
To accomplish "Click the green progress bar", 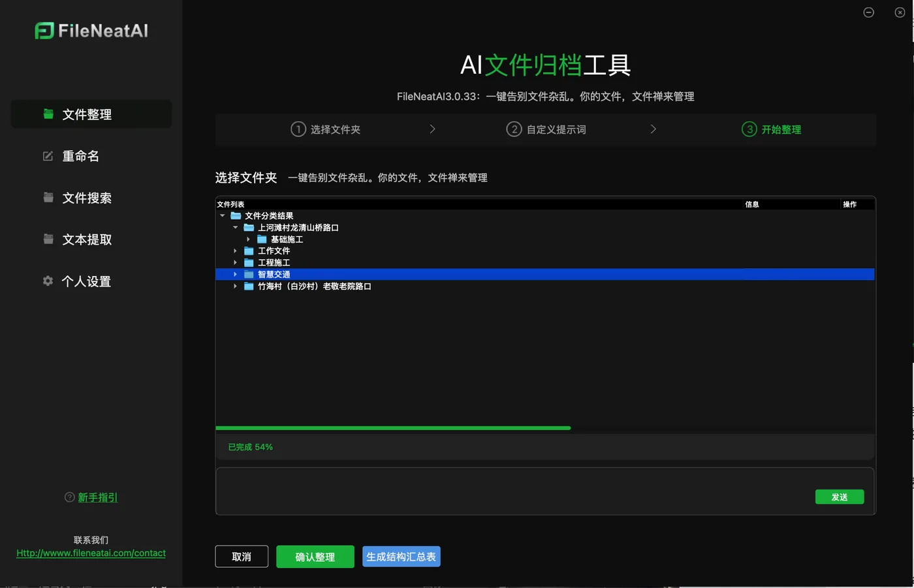I will pos(393,428).
